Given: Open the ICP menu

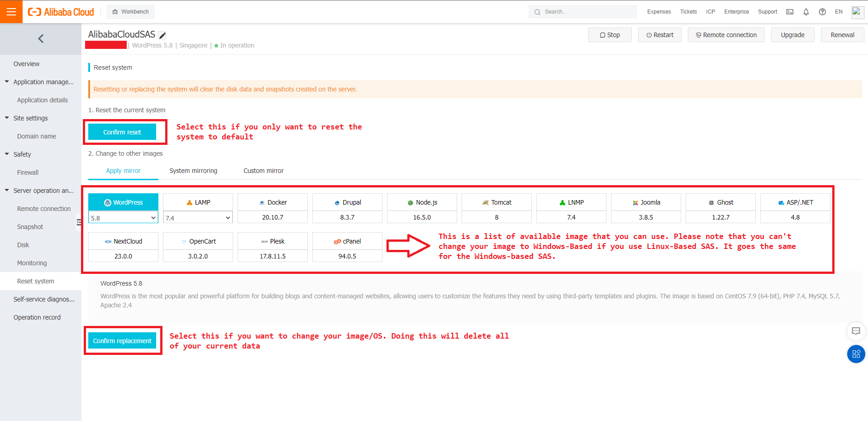Looking at the screenshot, I should (x=711, y=12).
